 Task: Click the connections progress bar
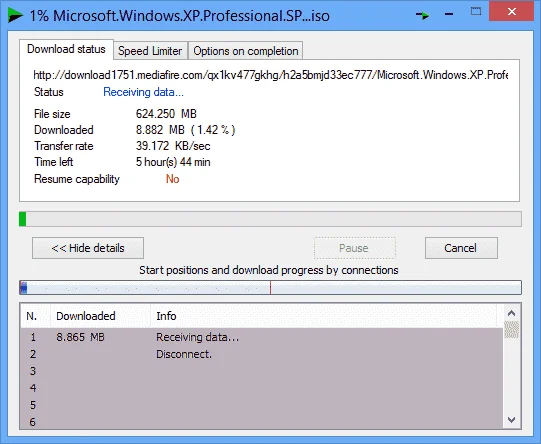[x=270, y=287]
